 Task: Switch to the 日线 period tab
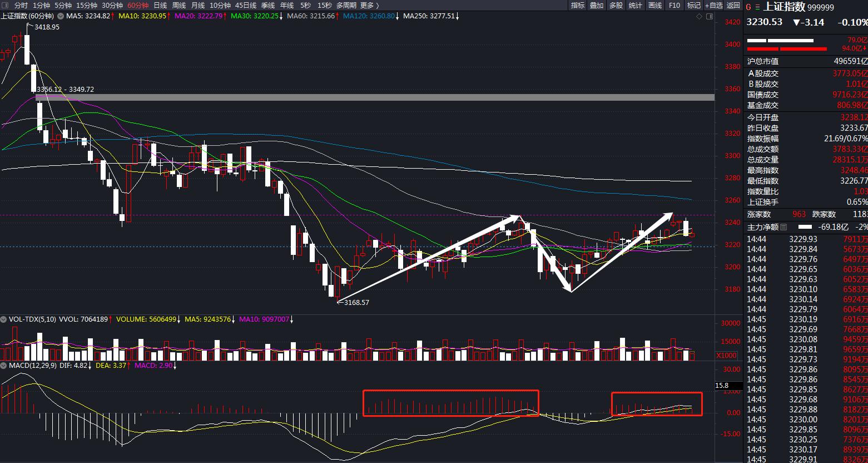point(160,6)
